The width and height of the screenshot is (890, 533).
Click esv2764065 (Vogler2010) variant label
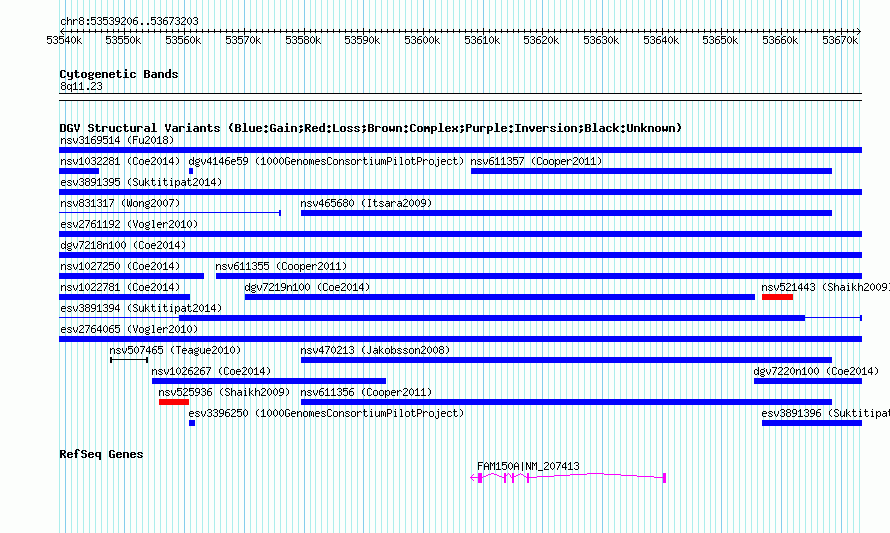coord(129,329)
